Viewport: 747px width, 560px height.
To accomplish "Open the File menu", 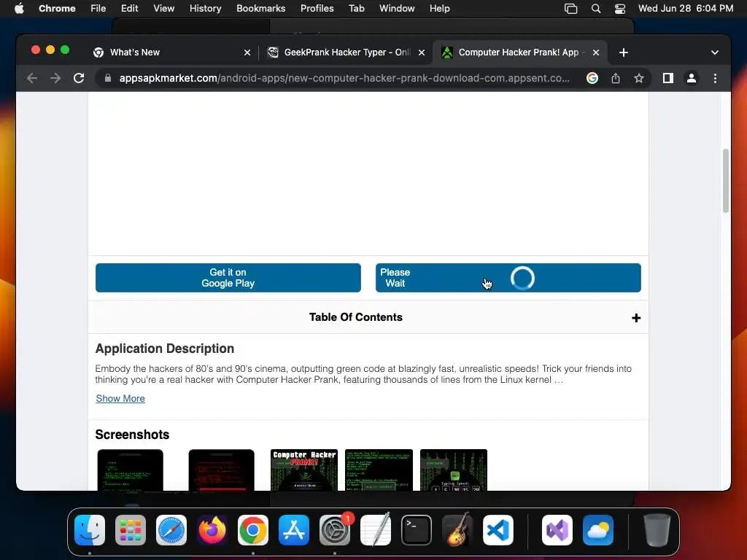I will click(x=98, y=9).
